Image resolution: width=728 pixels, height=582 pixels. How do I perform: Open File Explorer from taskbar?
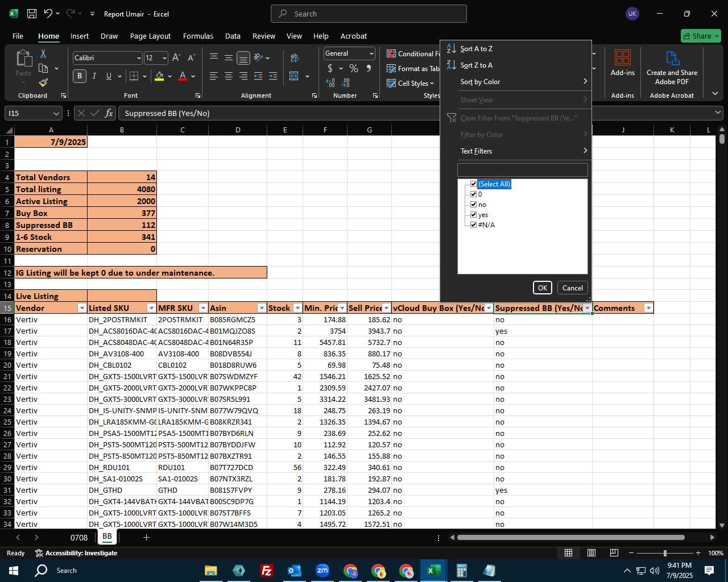pos(210,571)
